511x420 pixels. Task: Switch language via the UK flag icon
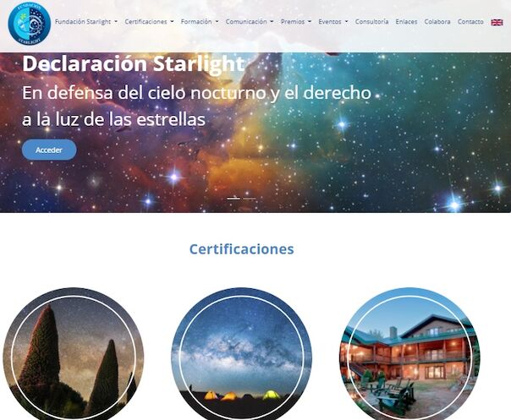[497, 22]
